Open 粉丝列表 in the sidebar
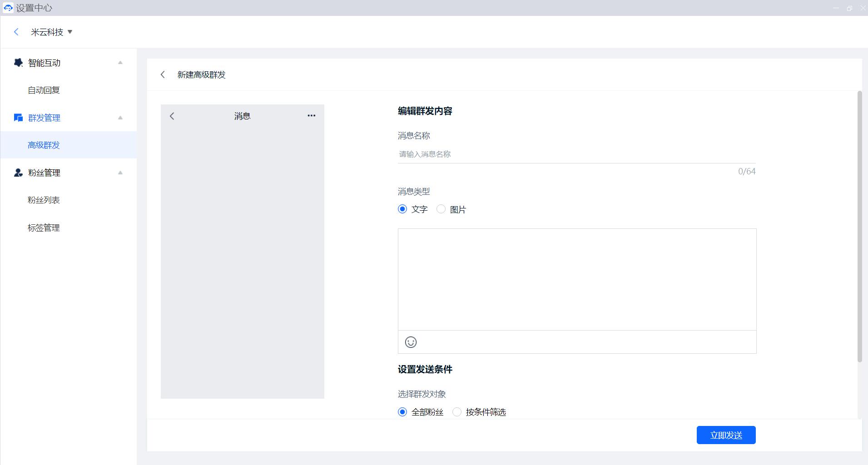Viewport: 868px width, 465px height. point(44,200)
